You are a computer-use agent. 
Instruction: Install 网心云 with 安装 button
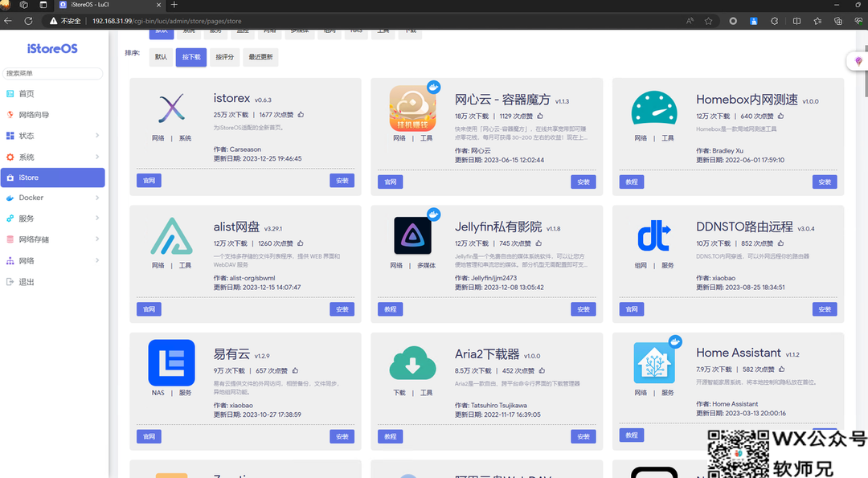pos(583,182)
